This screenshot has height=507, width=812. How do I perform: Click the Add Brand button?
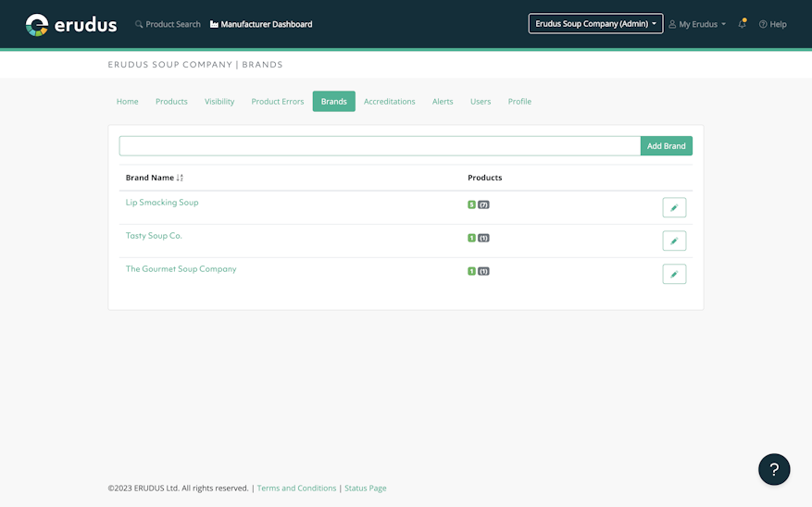[x=667, y=146]
